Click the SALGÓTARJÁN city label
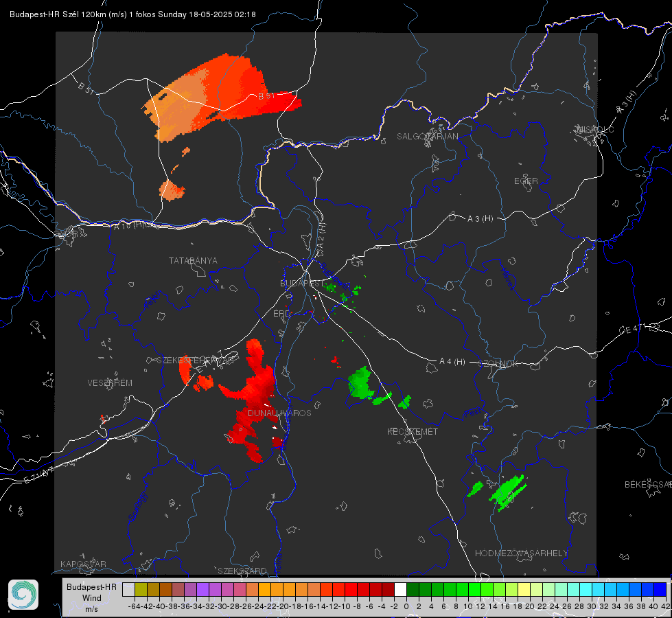 pyautogui.click(x=427, y=137)
